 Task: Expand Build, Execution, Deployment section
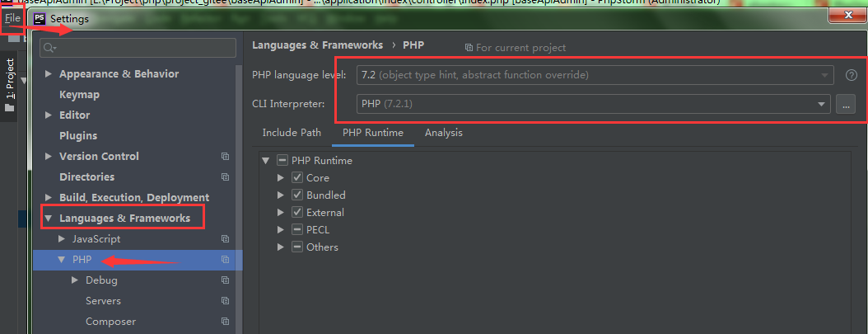coord(49,197)
